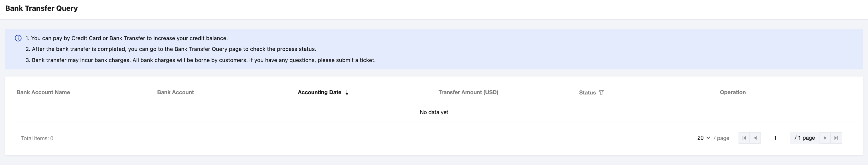Image resolution: width=868 pixels, height=165 pixels.
Task: Go to the next page
Action: 825,138
